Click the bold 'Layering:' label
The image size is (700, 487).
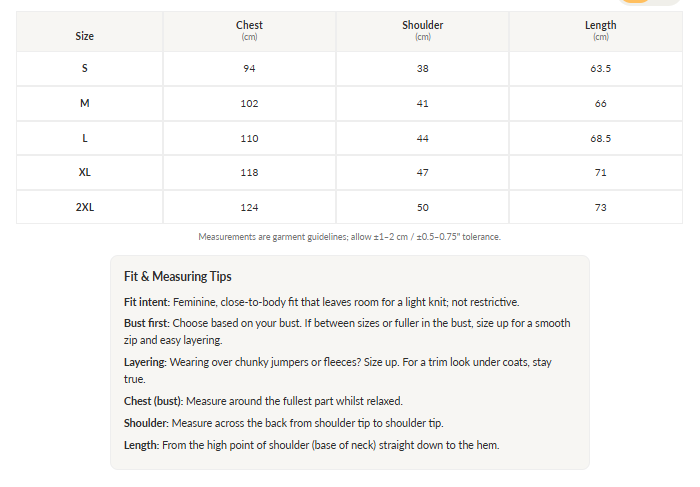(x=145, y=361)
